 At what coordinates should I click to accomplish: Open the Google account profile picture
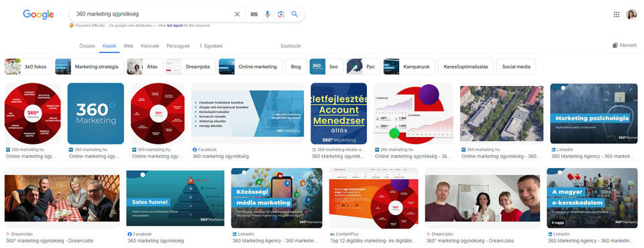click(x=631, y=14)
